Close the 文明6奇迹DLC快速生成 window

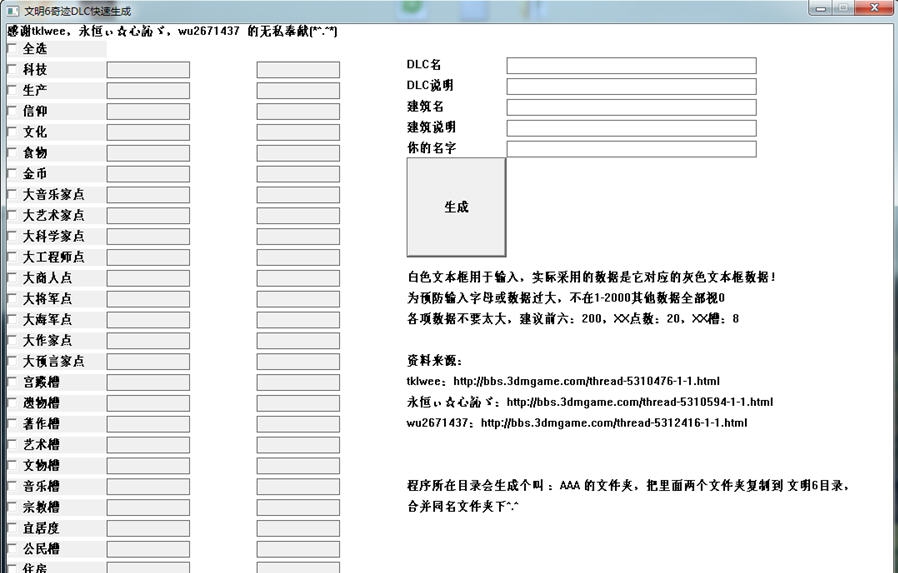[874, 8]
